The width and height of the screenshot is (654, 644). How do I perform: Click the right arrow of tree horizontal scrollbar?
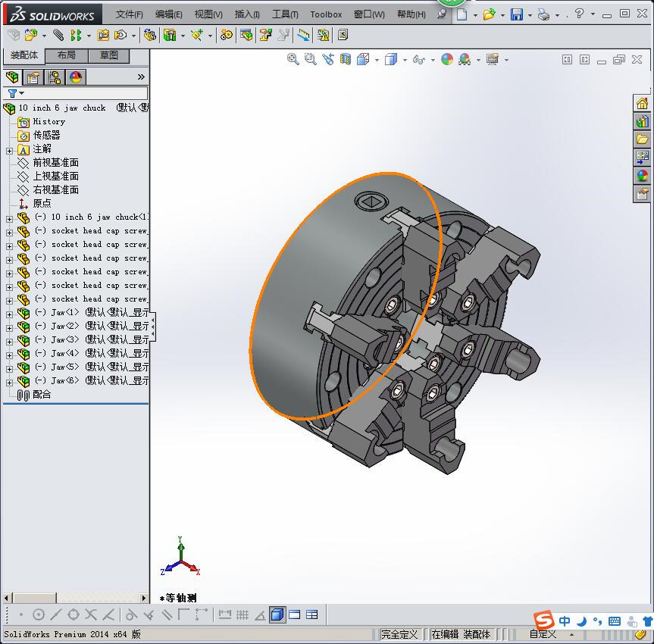pos(144,598)
